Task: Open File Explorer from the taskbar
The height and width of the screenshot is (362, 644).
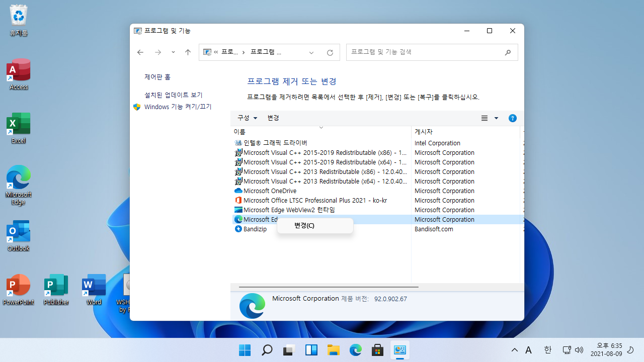Action: pyautogui.click(x=334, y=350)
